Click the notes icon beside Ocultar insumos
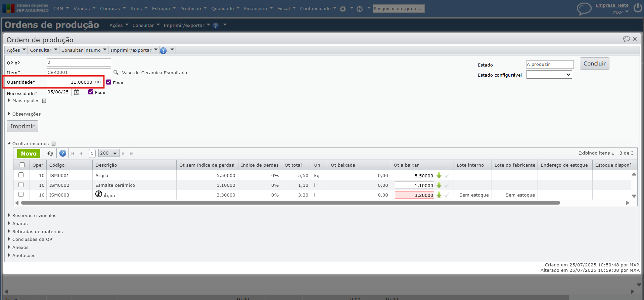Viewport: 644px width, 300px height. tap(53, 144)
